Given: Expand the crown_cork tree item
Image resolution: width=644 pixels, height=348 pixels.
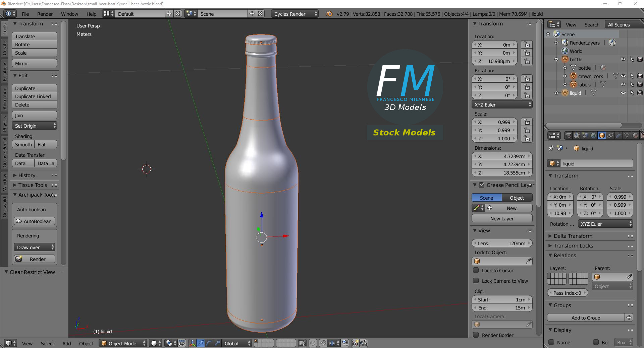Looking at the screenshot, I should coord(565,76).
